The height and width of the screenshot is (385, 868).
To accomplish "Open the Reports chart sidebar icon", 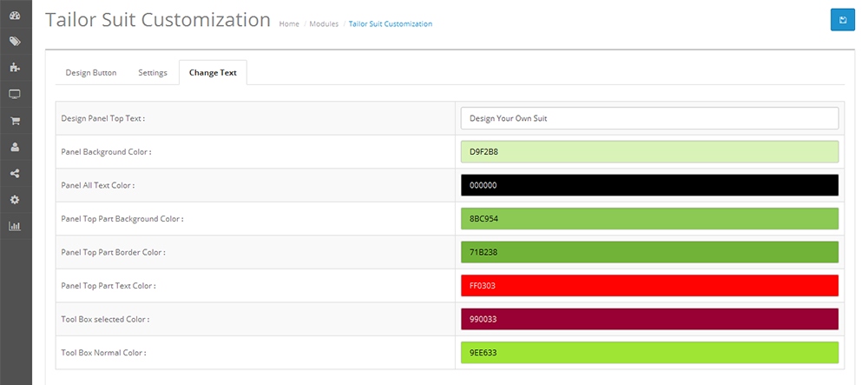I will 16,226.
